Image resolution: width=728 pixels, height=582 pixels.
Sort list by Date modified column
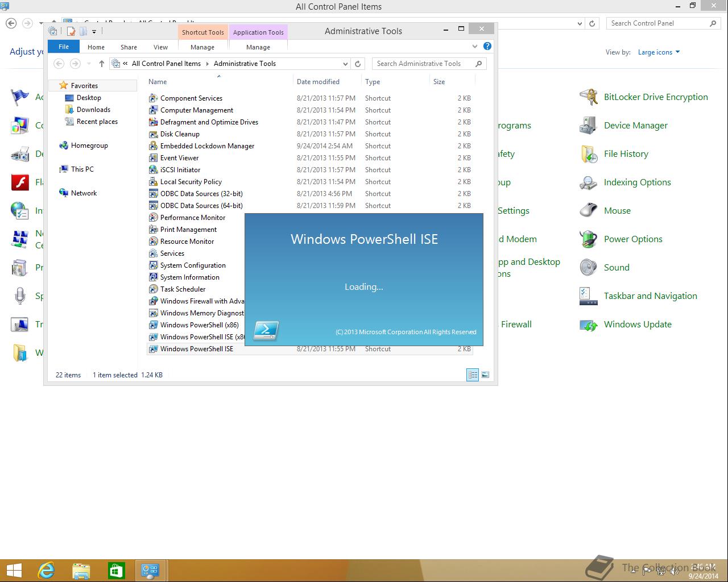click(328, 82)
